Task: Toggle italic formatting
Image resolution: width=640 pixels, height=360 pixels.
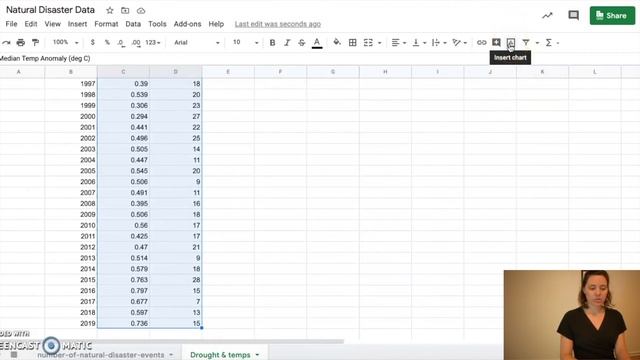Action: tap(287, 42)
